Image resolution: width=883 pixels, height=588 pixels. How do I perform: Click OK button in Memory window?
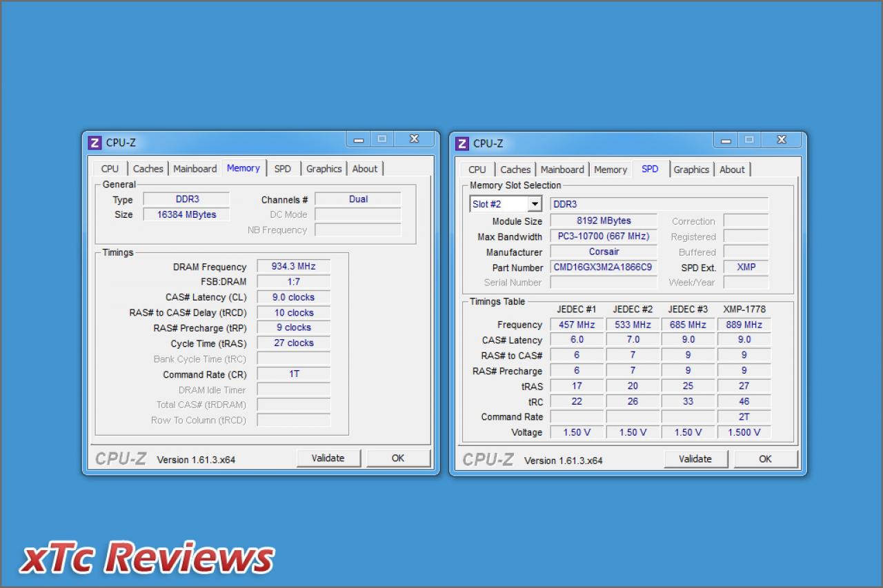398,458
